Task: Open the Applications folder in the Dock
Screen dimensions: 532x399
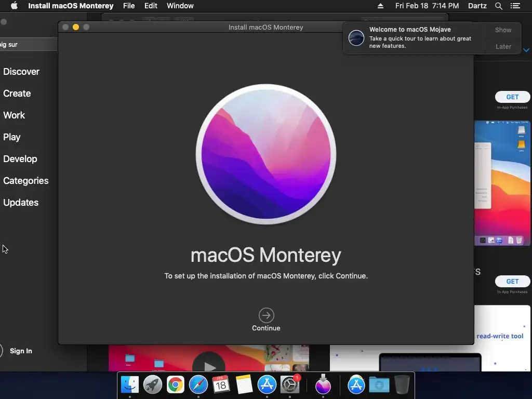Action: click(356, 385)
